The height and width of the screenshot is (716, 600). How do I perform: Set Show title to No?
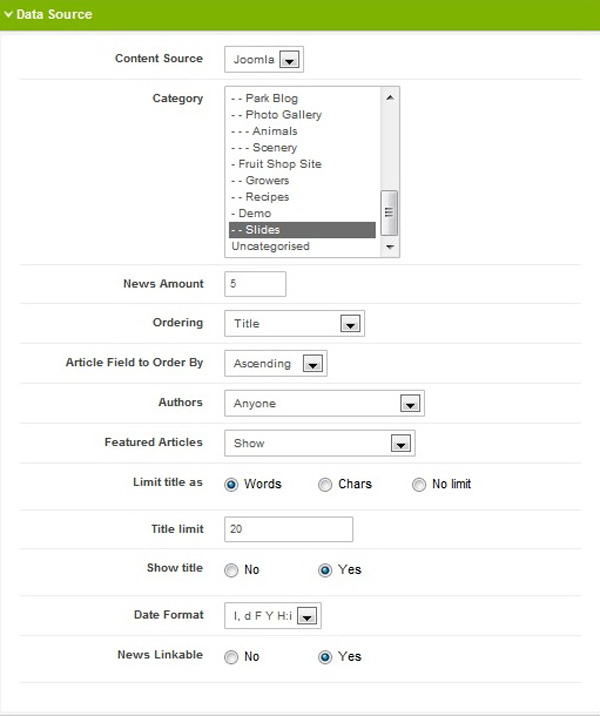pyautogui.click(x=232, y=570)
